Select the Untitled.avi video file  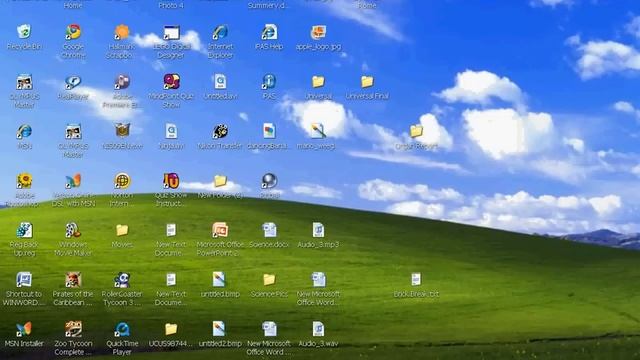pos(220,82)
